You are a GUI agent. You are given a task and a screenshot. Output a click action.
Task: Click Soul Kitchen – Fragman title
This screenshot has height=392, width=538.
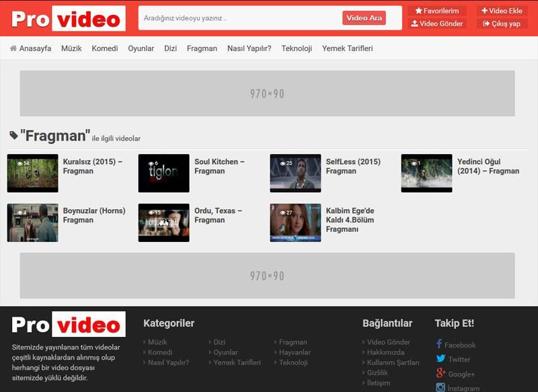(220, 166)
